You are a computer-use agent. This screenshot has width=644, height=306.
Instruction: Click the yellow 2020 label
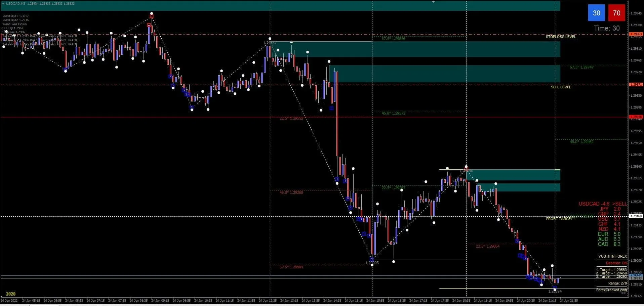pyautogui.click(x=11, y=294)
